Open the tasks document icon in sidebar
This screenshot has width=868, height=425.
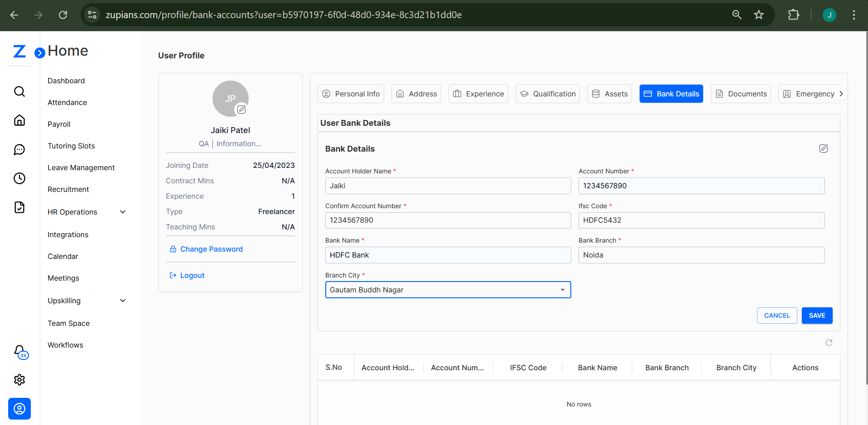19,207
